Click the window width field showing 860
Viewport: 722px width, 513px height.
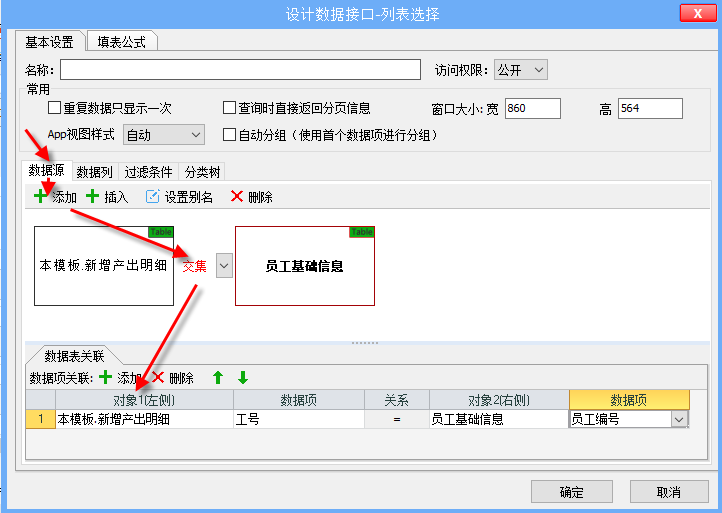tap(533, 108)
